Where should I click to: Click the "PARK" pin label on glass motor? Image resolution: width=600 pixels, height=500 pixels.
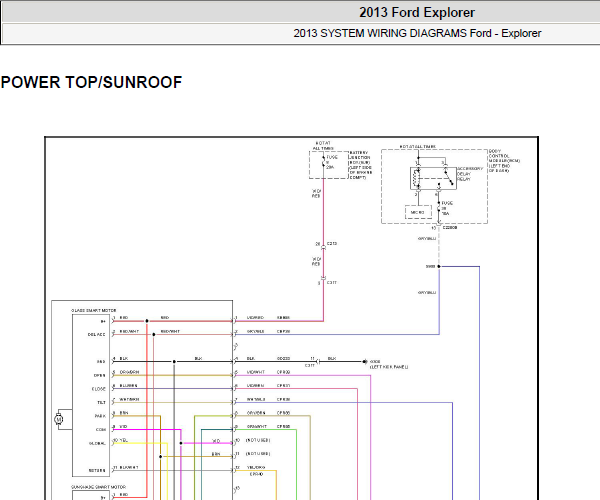100,416
